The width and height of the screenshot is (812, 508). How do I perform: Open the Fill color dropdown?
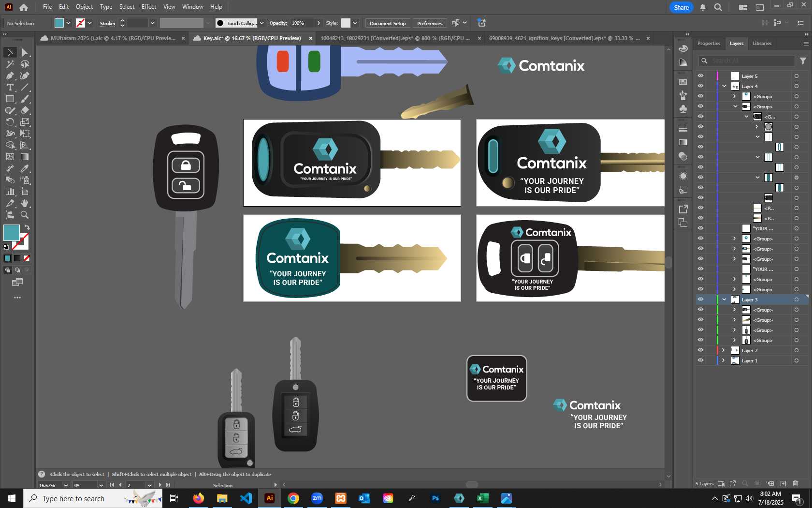click(x=69, y=23)
